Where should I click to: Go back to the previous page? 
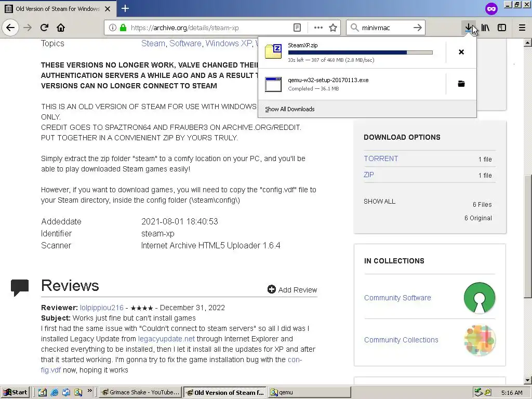[10, 28]
